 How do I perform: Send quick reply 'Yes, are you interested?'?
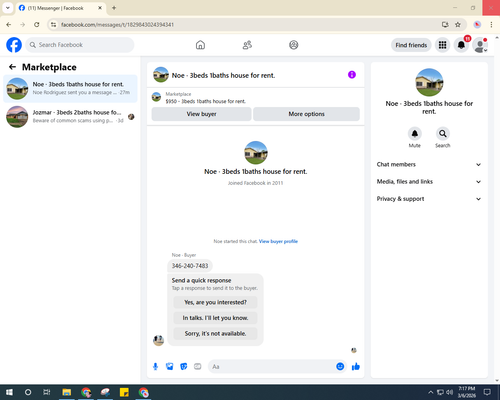point(215,302)
